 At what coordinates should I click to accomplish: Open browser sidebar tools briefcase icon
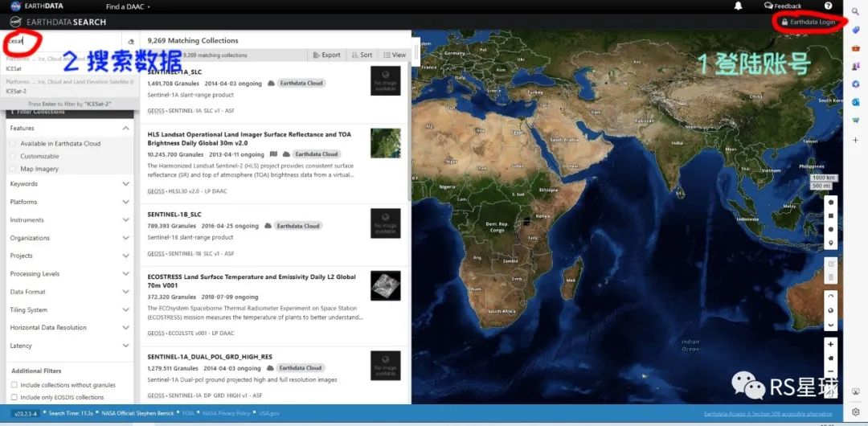[856, 48]
